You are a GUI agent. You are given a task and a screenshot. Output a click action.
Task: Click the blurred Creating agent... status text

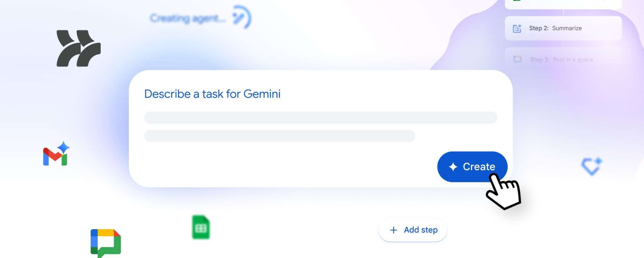point(188,18)
